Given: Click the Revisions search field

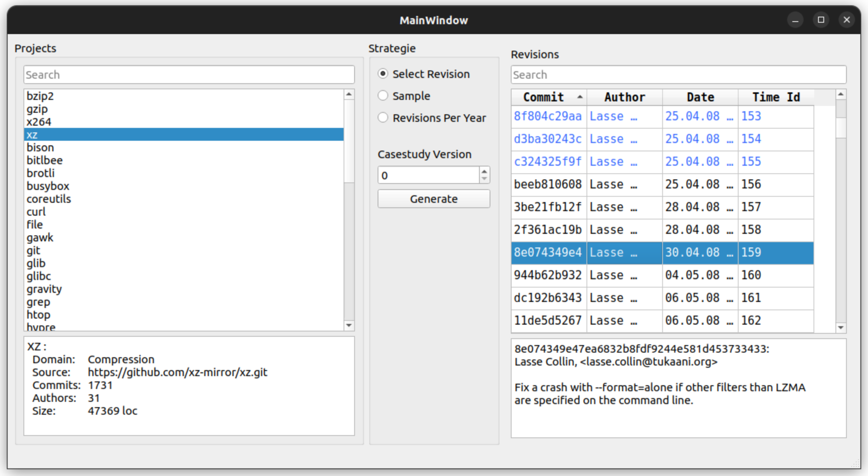Looking at the screenshot, I should (678, 75).
